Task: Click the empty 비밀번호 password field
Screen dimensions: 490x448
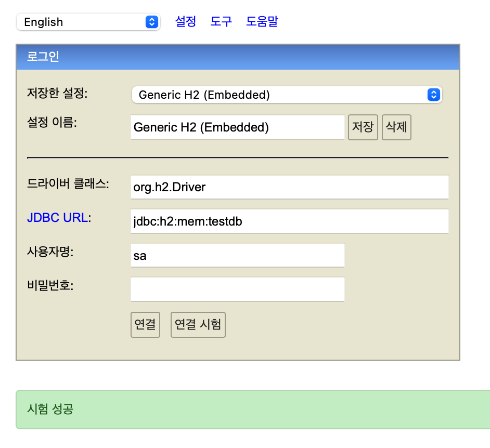Action: [237, 289]
